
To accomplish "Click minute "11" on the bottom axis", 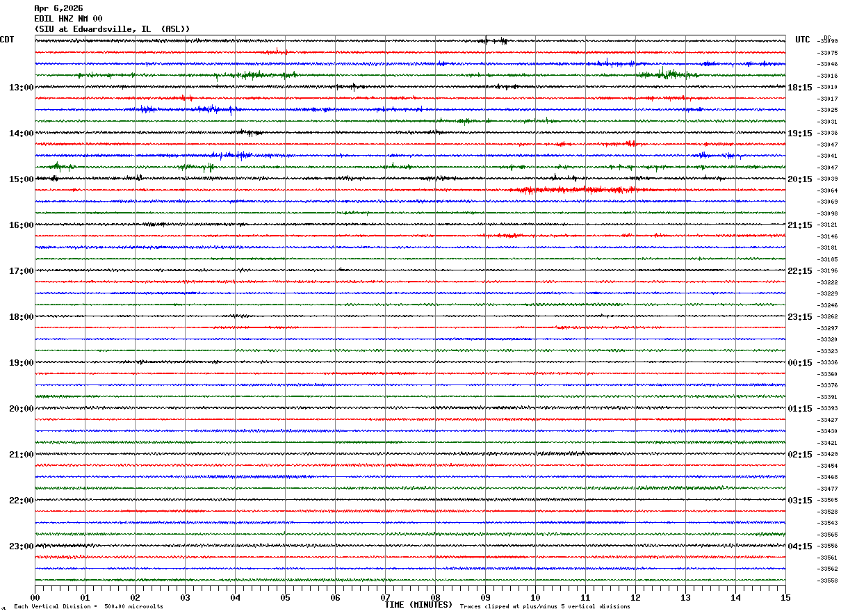I will (585, 597).
